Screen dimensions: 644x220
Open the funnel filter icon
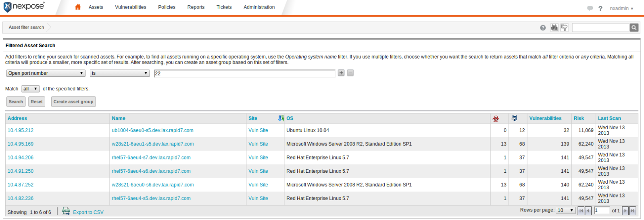click(x=565, y=27)
